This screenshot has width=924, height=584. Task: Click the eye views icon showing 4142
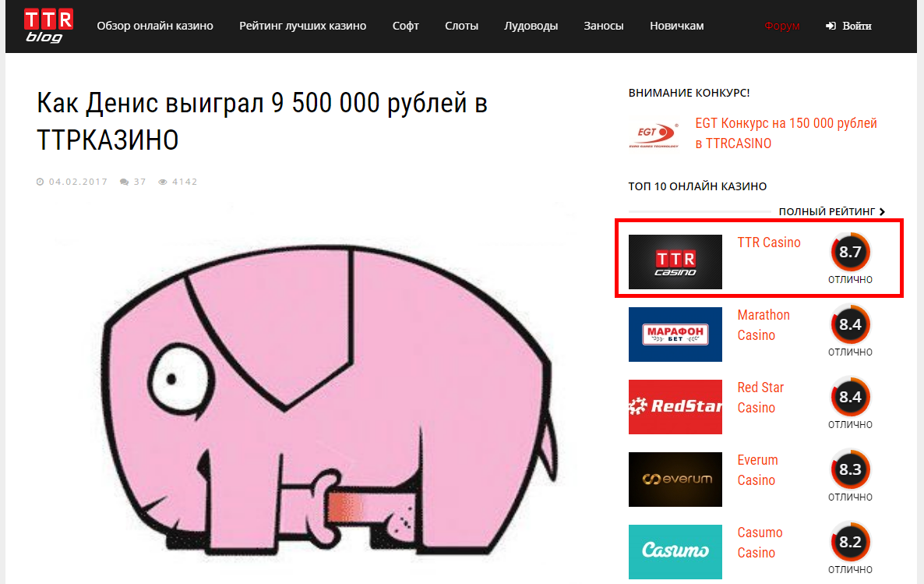pyautogui.click(x=163, y=182)
